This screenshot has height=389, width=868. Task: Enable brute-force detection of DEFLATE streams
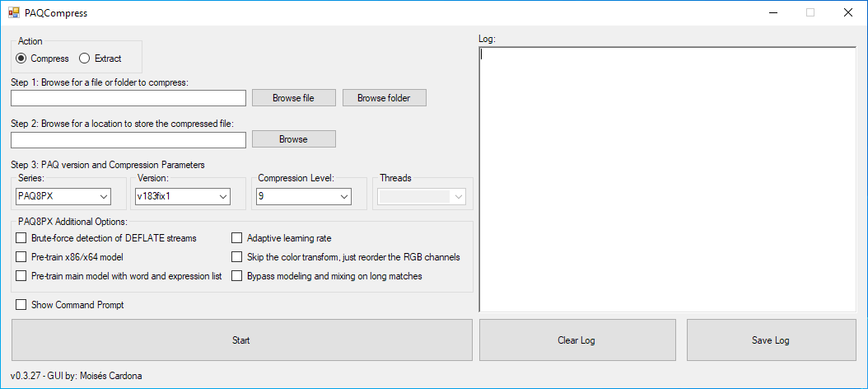coord(21,238)
